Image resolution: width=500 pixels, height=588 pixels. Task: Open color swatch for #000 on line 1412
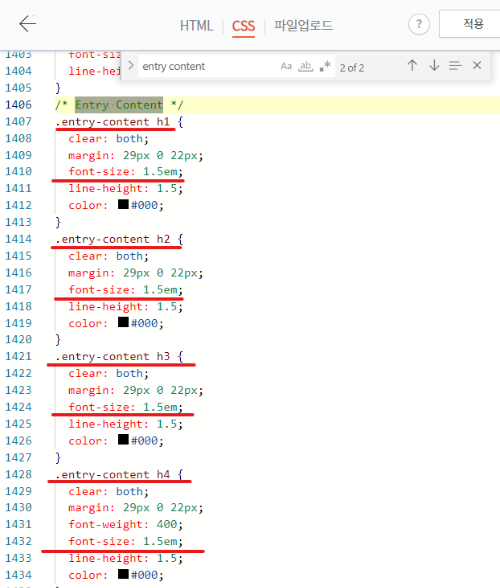point(123,204)
